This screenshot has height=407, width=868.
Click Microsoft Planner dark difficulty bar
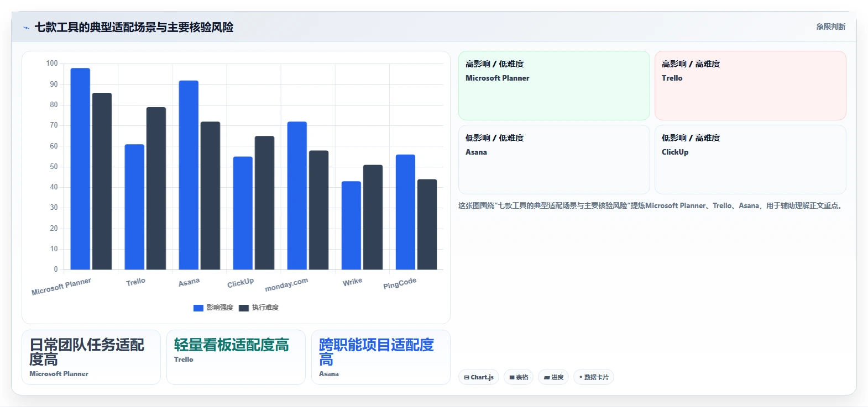[x=102, y=181]
